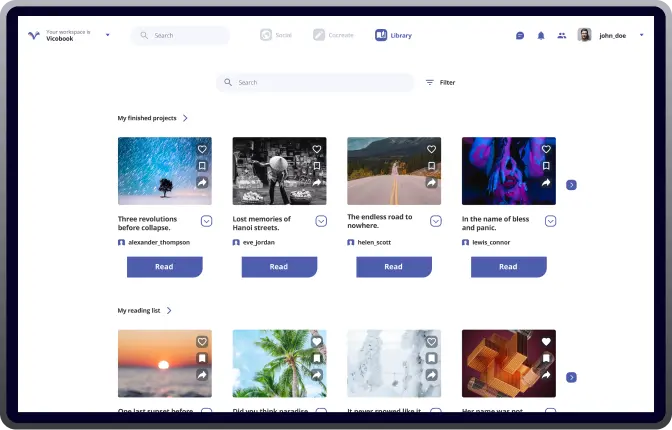Screen dimensions: 672x430
Task: Open the blue tree cover thumbnail
Action: point(165,171)
